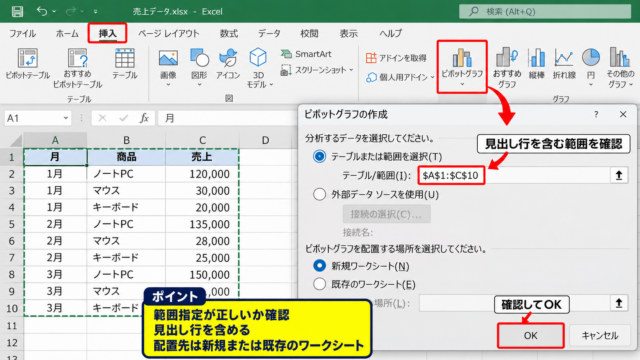
Task: Select the 売上 header cell
Action: (x=202, y=157)
